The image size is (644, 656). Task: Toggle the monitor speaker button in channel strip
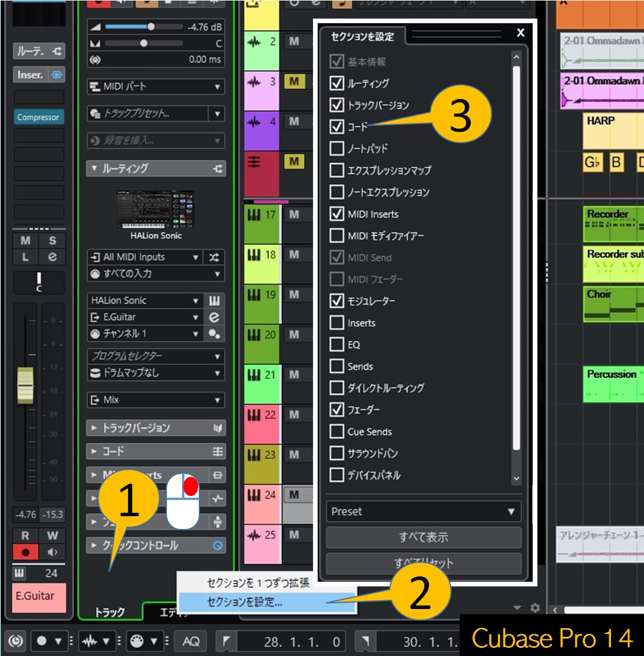[x=52, y=552]
